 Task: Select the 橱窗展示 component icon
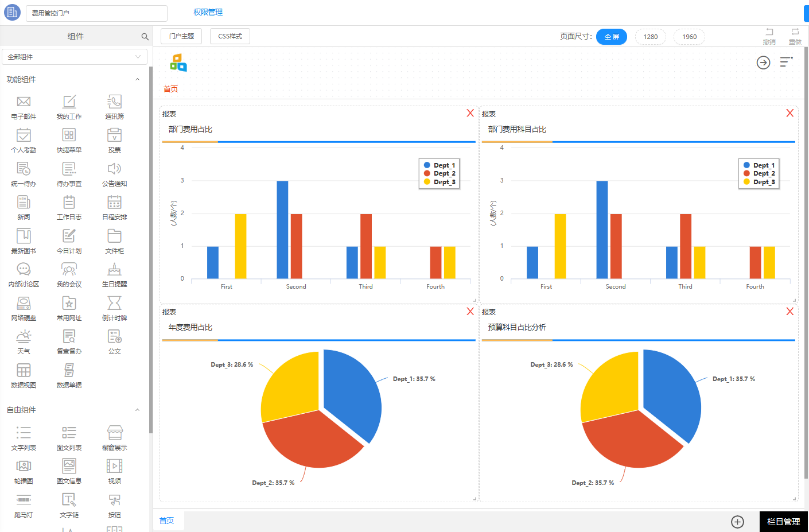[x=115, y=433]
